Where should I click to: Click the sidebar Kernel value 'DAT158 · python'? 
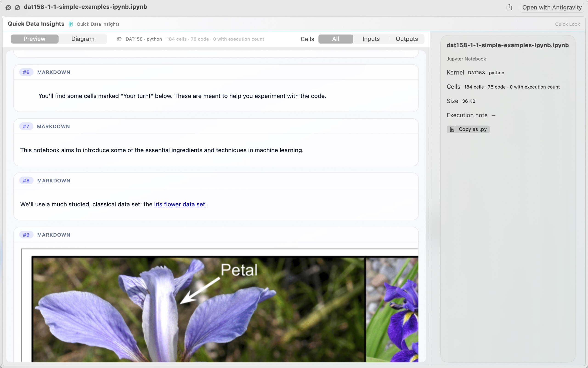(x=486, y=73)
